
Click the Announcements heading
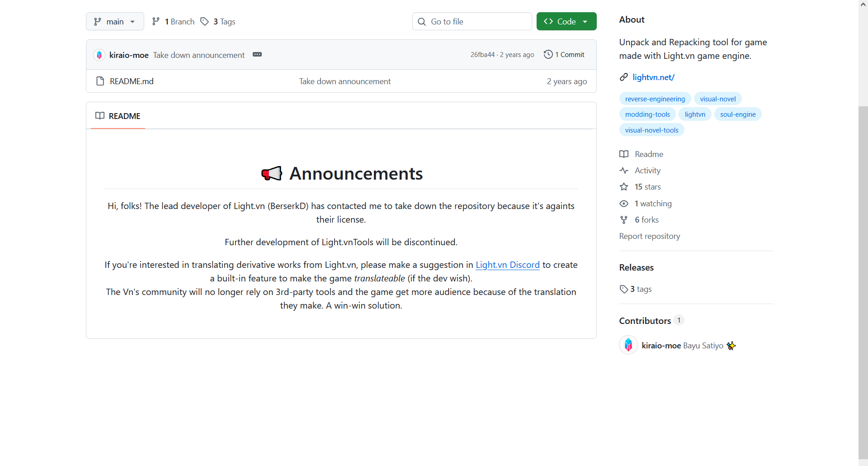click(356, 173)
